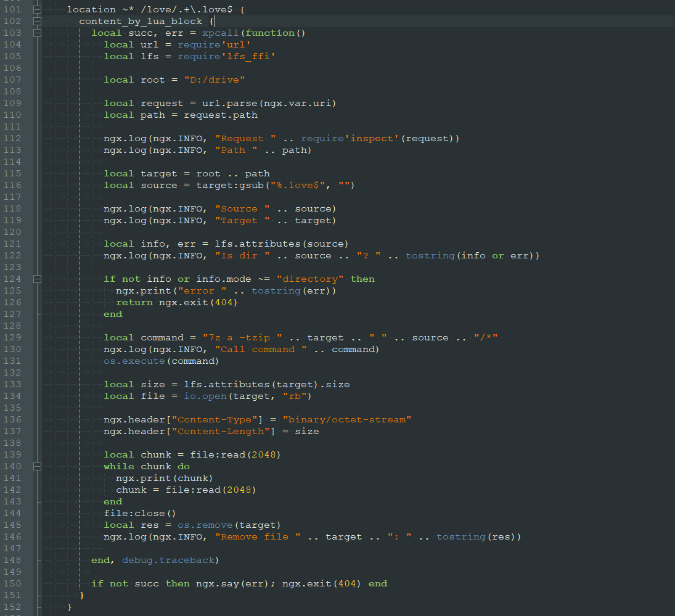Click the "rb" mode string
Image resolution: width=675 pixels, height=616 pixels.
(x=295, y=396)
